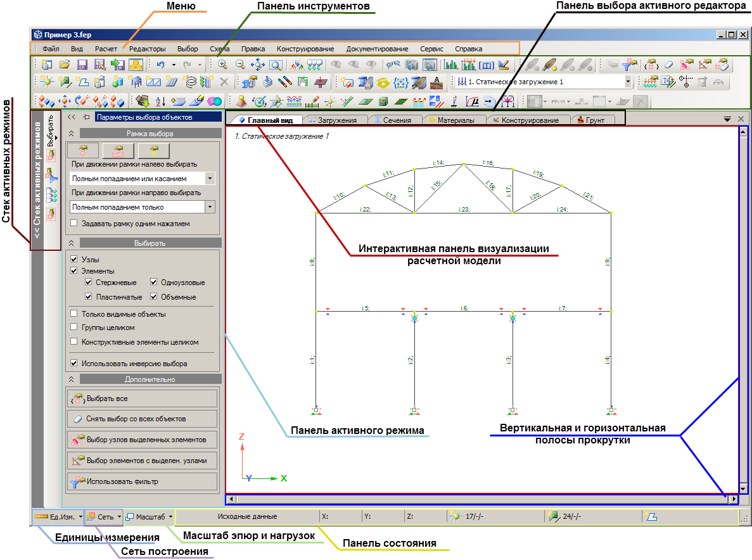The height and width of the screenshot is (560, 752).
Task: Open the Конструирование menu
Action: tap(305, 48)
